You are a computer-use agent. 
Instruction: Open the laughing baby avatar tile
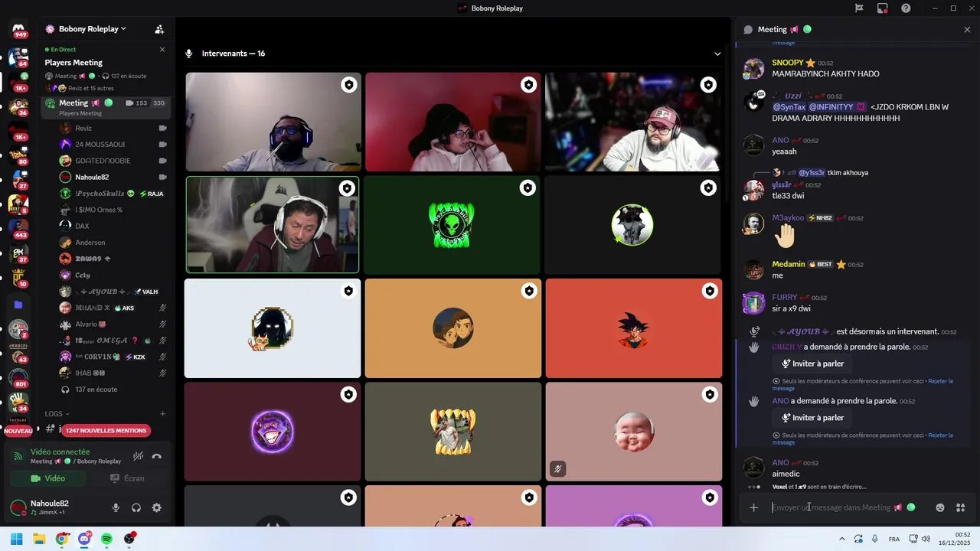(633, 432)
